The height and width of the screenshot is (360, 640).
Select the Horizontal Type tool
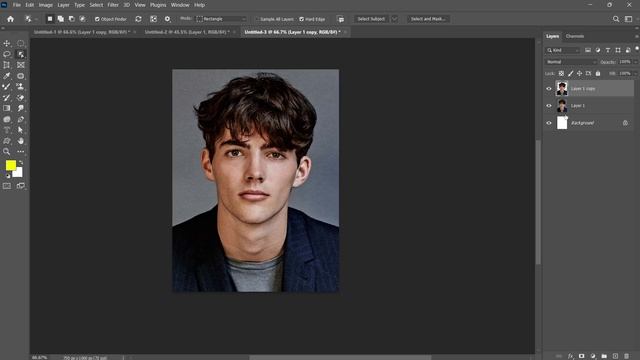(7, 130)
